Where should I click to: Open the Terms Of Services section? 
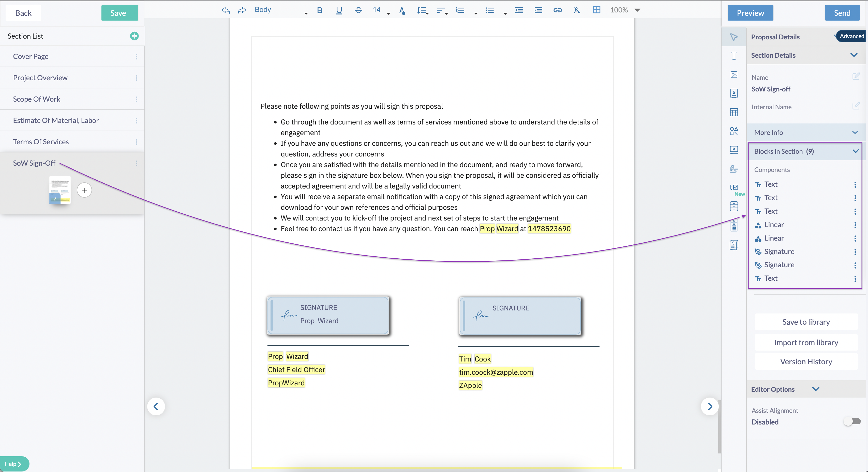click(x=41, y=142)
